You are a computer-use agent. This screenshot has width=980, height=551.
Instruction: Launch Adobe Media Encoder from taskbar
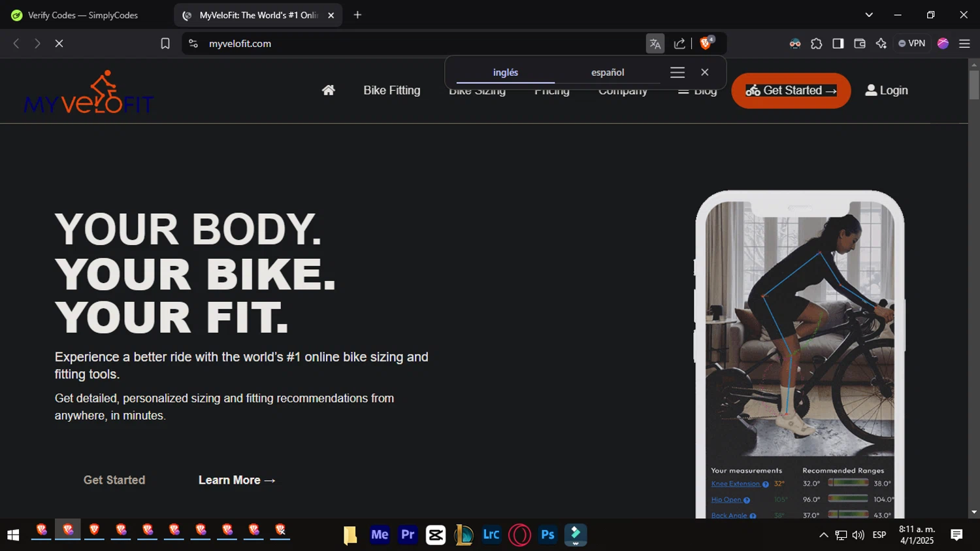pos(380,535)
